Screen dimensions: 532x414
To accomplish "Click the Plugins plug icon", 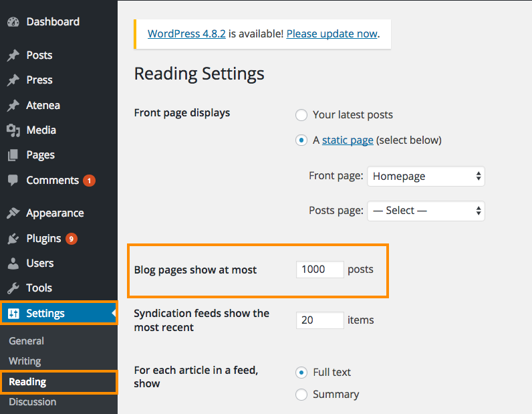I will click(x=13, y=238).
